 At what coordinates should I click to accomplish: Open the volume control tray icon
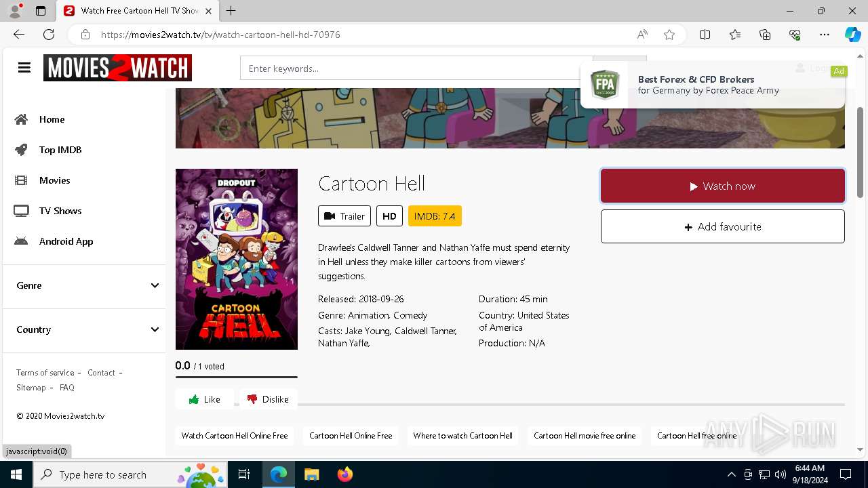coord(780,474)
